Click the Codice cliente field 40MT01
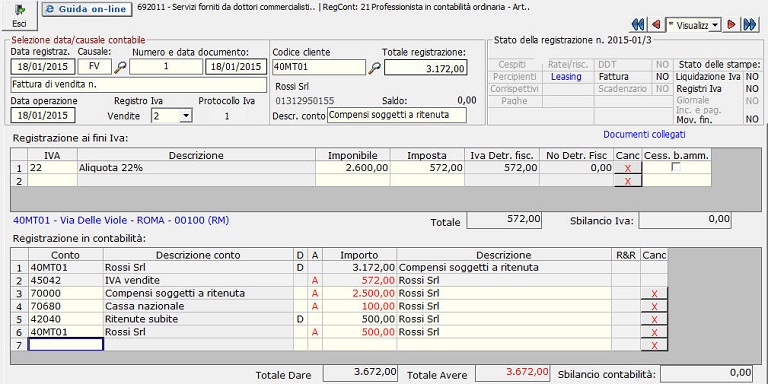The width and height of the screenshot is (768, 384). 319,67
